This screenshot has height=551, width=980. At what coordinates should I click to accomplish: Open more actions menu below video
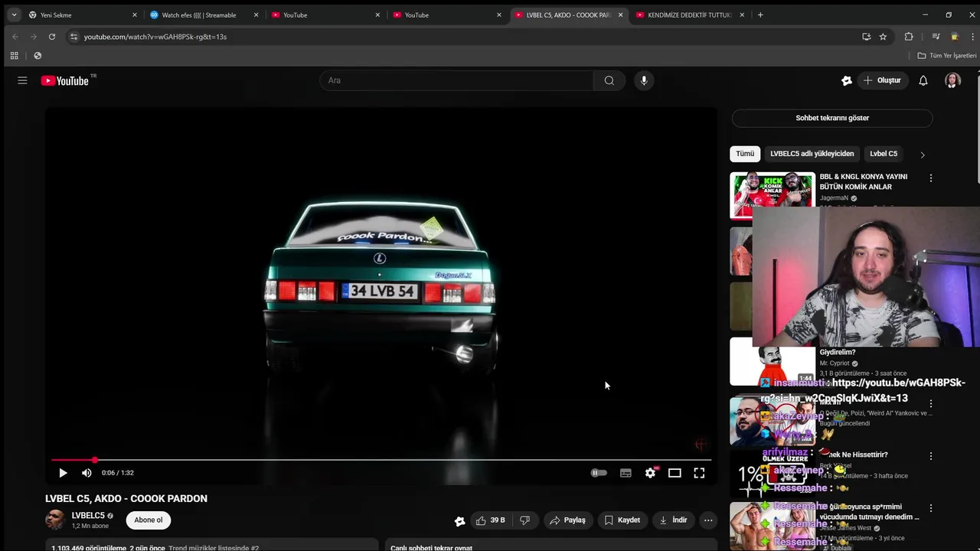(x=708, y=520)
